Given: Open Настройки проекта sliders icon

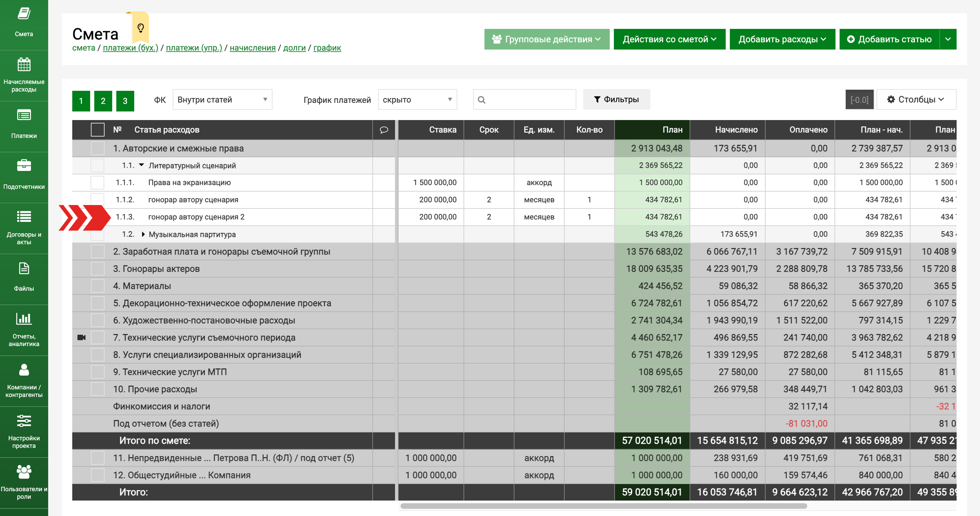Looking at the screenshot, I should [24, 421].
